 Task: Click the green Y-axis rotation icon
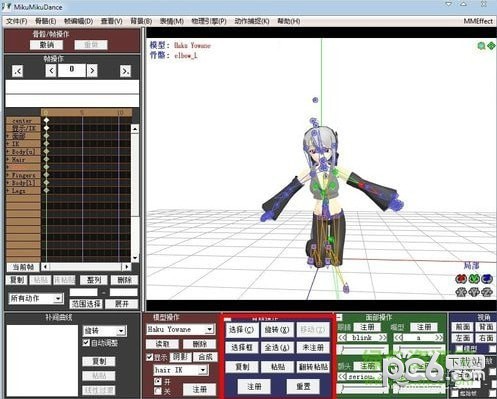tap(474, 279)
